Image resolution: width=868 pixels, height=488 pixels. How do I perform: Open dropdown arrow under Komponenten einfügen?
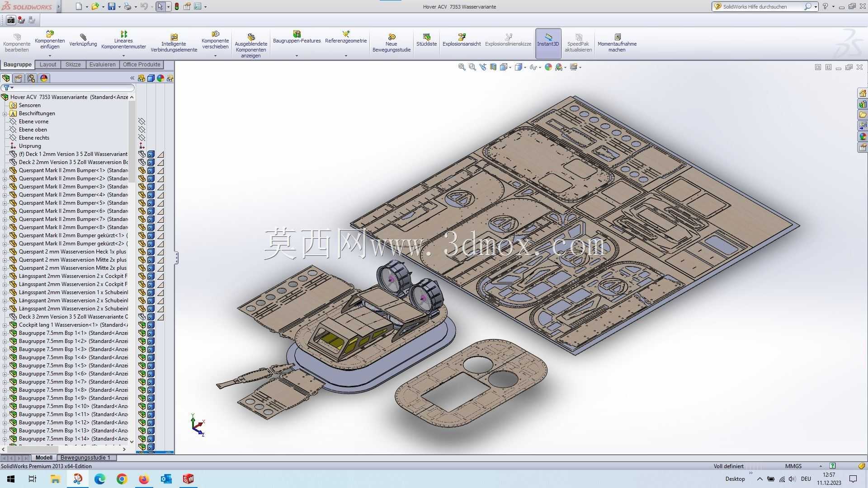[50, 56]
